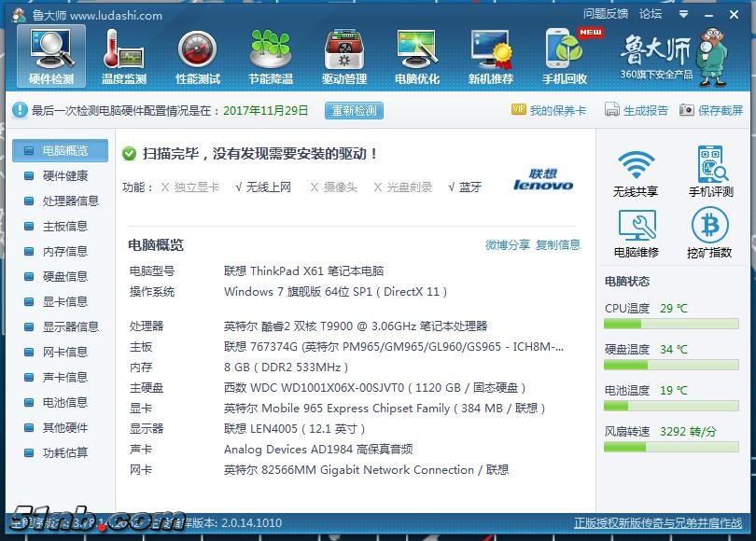The image size is (756, 541).
Task: Click 微博分享 Weibo share link
Action: tap(508, 244)
